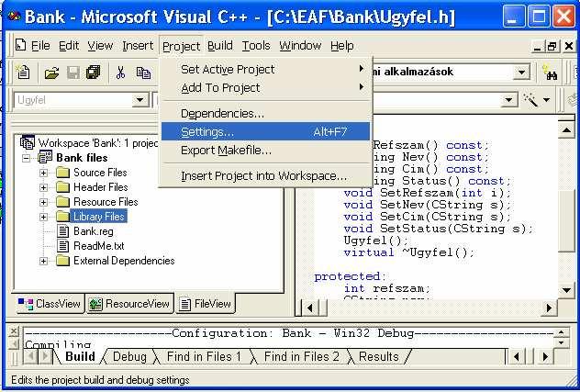Select the Results output tab

[379, 356]
